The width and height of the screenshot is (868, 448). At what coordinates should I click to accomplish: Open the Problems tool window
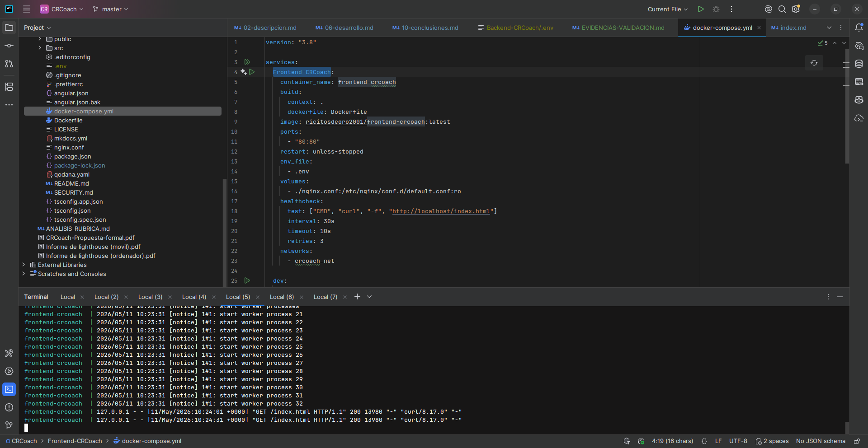coord(9,407)
